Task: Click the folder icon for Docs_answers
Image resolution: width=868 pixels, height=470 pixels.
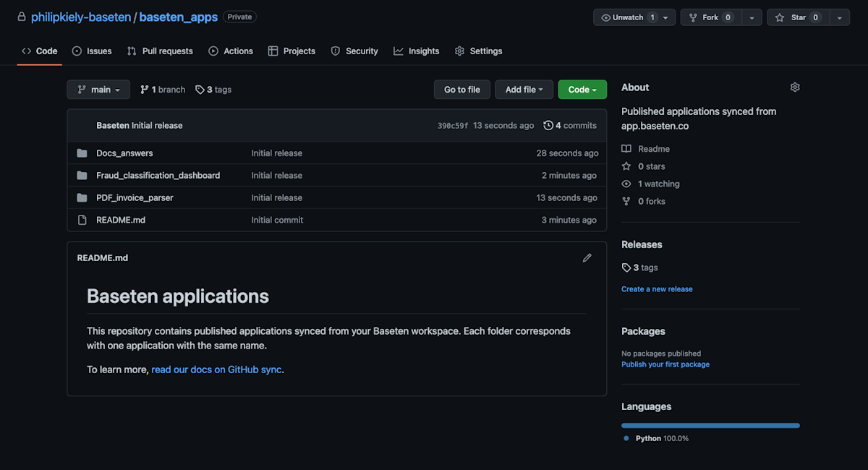Action: (x=82, y=153)
